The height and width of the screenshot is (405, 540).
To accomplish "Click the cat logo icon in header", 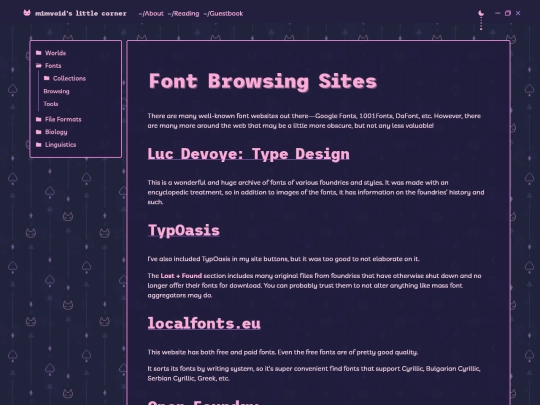I will (x=27, y=13).
